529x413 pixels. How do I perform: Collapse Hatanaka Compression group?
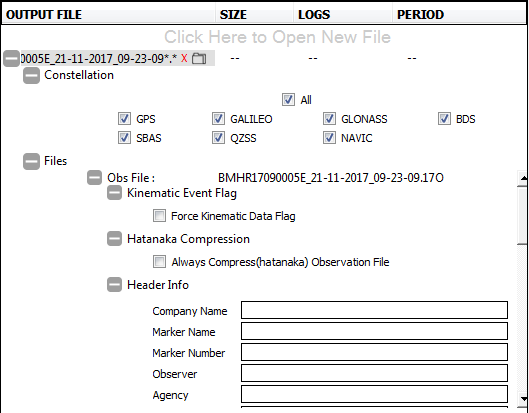(x=114, y=239)
